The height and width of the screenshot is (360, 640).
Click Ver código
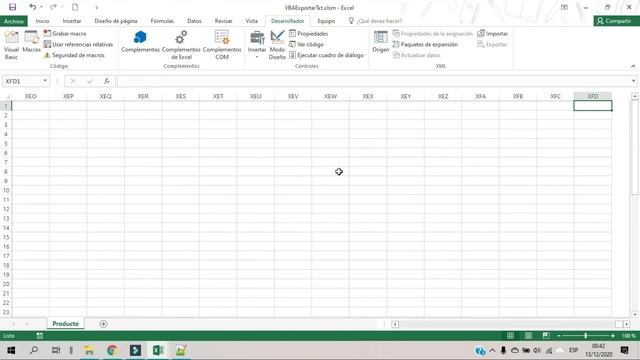(x=307, y=44)
